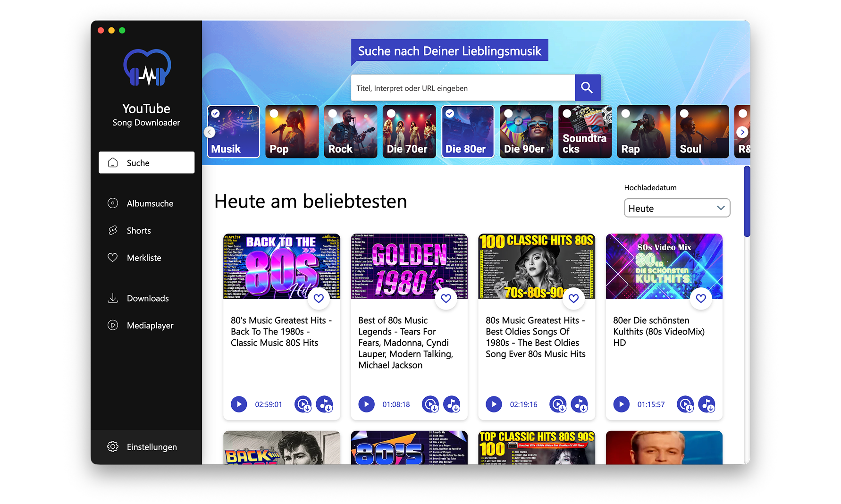Open title '80er Die schönsten Kulthits'
This screenshot has width=841, height=504.
[x=659, y=331]
